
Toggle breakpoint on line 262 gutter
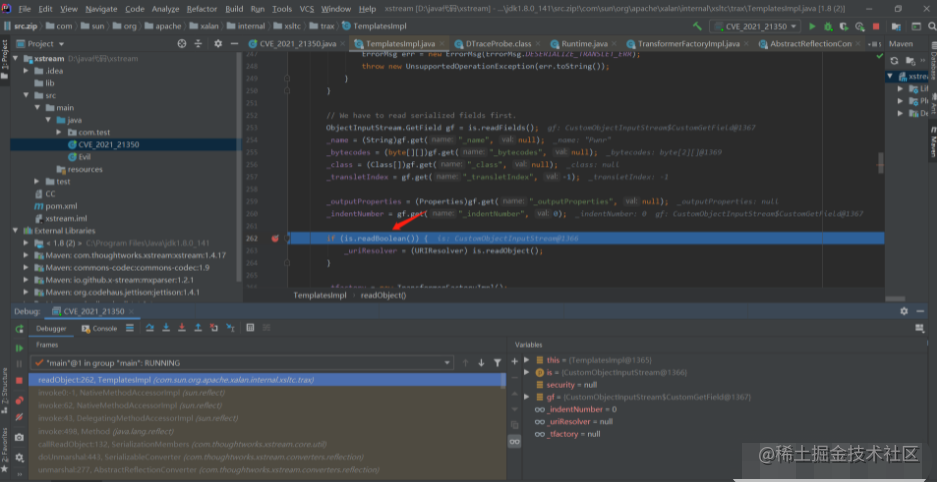point(275,238)
